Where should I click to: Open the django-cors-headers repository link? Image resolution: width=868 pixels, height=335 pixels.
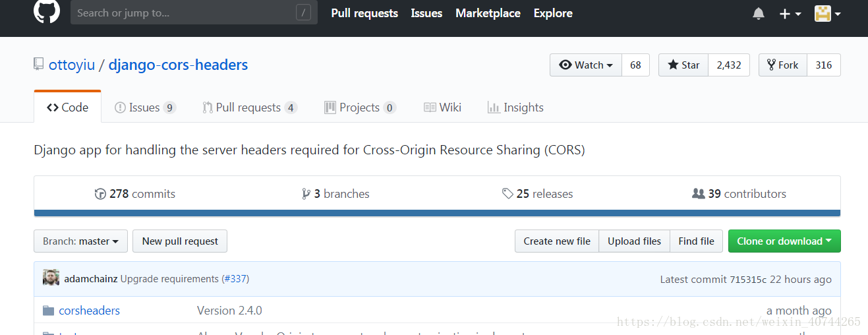[x=178, y=65]
